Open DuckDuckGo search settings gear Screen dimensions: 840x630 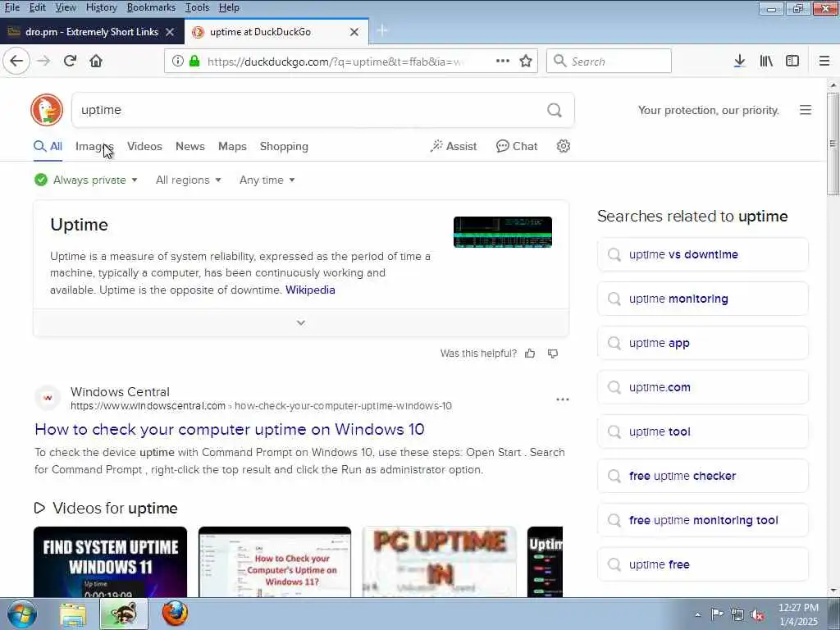pyautogui.click(x=563, y=146)
